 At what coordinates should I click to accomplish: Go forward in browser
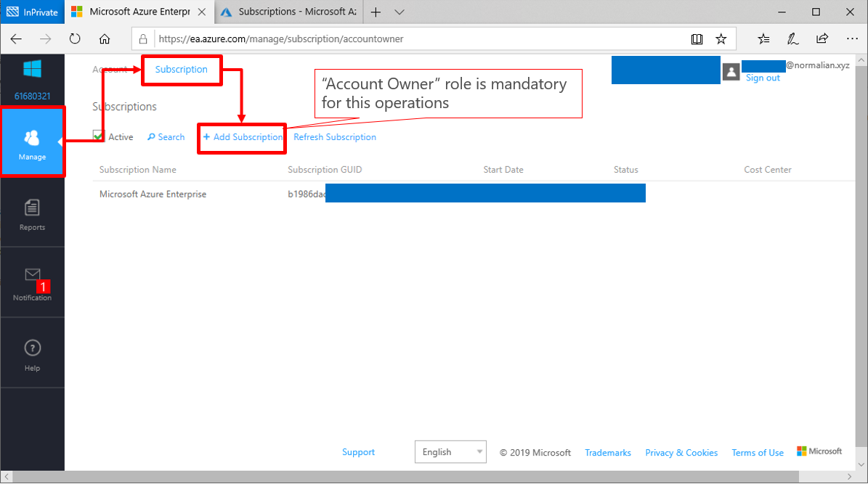pyautogui.click(x=45, y=38)
